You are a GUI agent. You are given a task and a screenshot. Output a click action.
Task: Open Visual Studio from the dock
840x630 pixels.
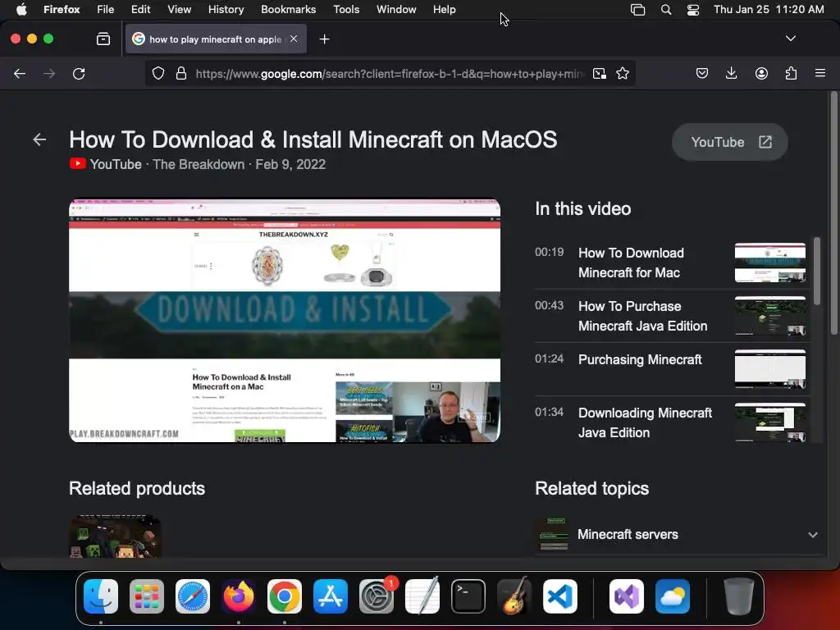pyautogui.click(x=627, y=596)
